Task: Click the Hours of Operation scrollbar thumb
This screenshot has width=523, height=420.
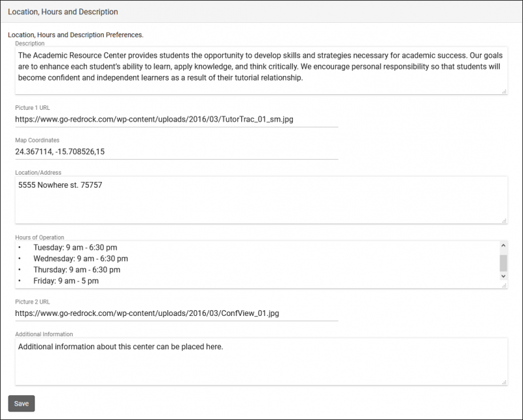Action: tap(503, 262)
